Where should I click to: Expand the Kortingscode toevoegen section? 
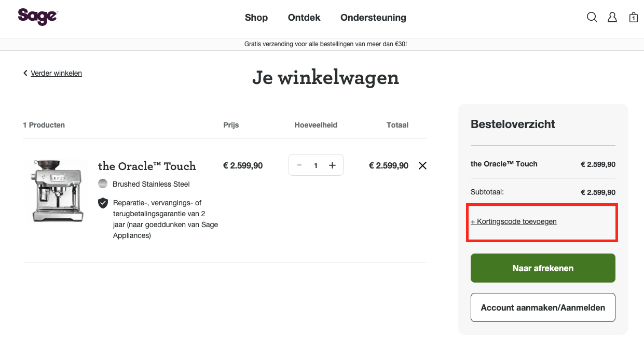pos(513,221)
